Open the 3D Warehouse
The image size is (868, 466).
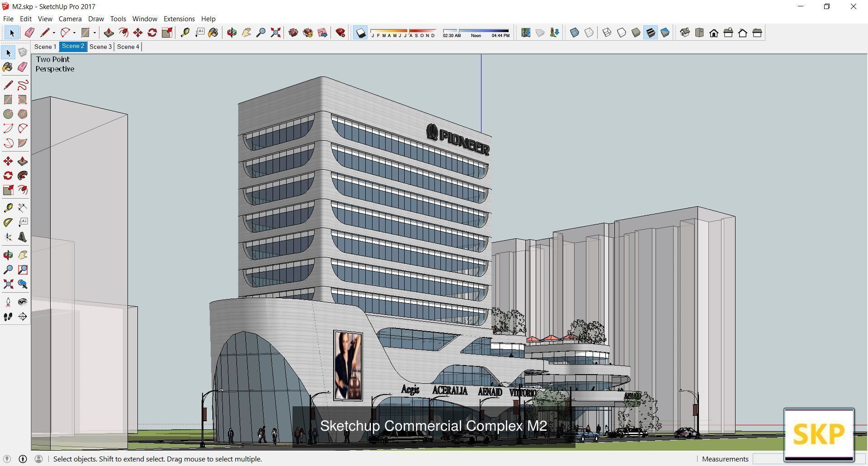coord(293,33)
